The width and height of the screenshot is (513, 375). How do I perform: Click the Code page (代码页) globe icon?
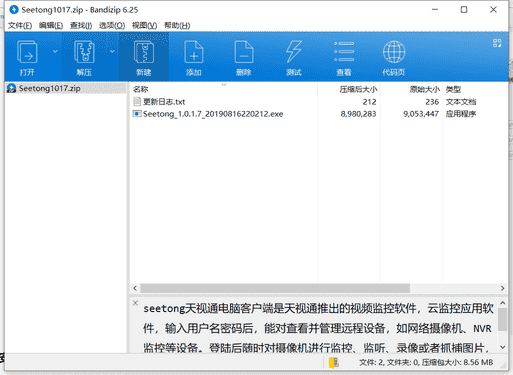394,52
